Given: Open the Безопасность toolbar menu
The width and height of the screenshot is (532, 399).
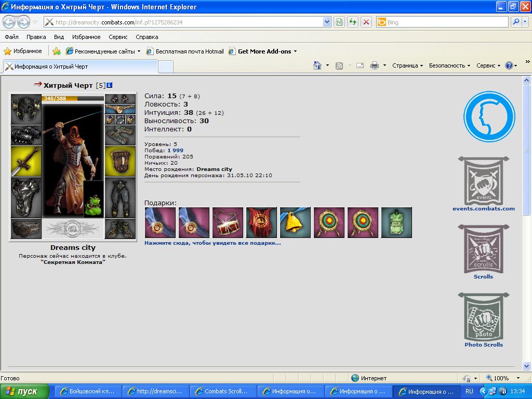Looking at the screenshot, I should pyautogui.click(x=449, y=65).
